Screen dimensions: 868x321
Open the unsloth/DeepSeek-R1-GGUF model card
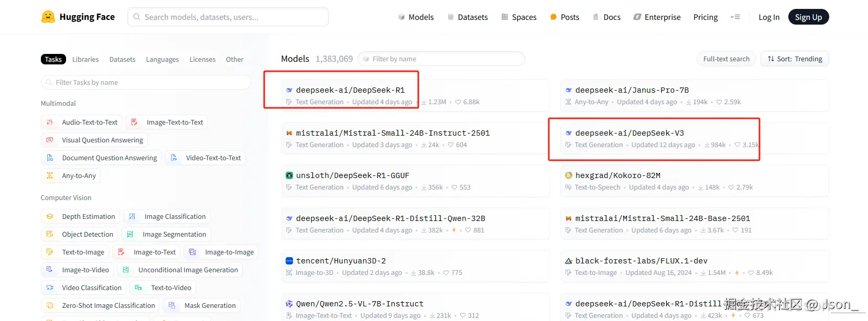415,181
